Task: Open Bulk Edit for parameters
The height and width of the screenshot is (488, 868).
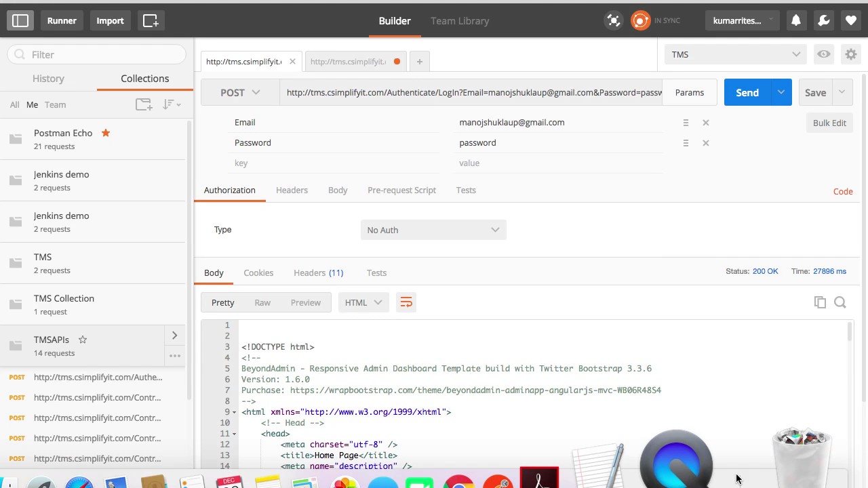Action: click(x=829, y=123)
